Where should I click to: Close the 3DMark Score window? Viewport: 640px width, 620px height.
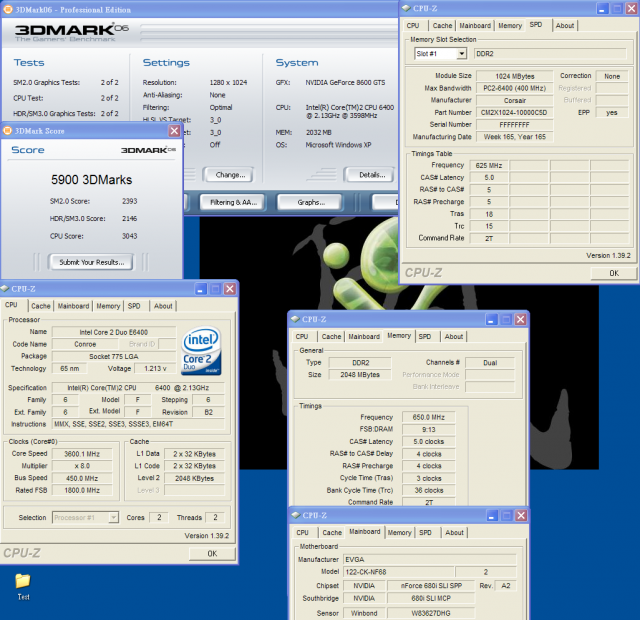[174, 131]
